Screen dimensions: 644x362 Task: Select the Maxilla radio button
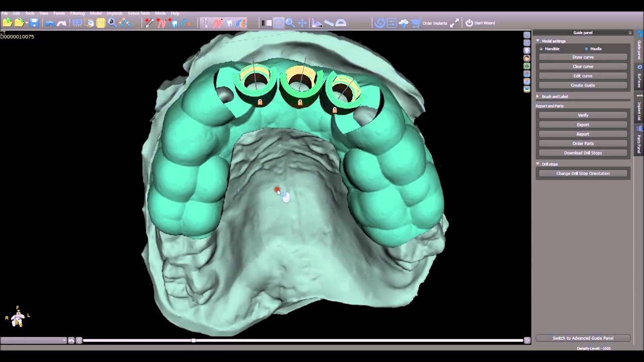pos(587,49)
